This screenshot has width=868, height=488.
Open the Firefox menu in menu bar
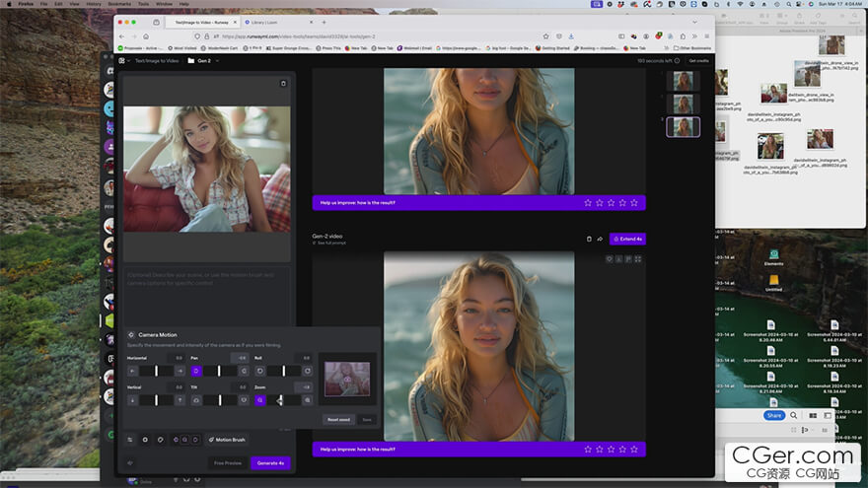coord(26,3)
